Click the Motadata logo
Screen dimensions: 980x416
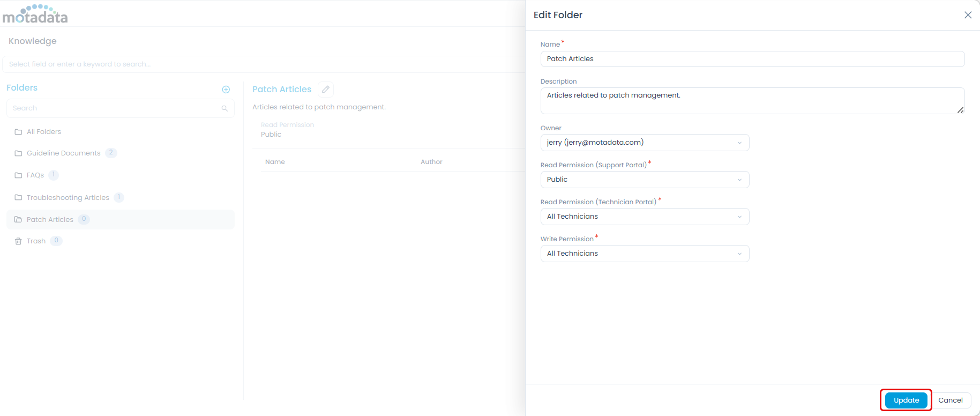coord(35,14)
